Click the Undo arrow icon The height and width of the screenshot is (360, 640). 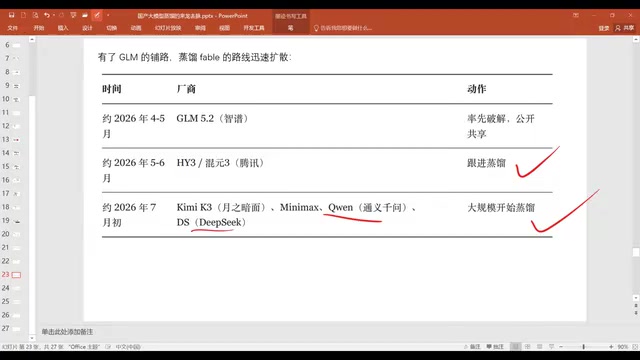(x=47, y=15)
